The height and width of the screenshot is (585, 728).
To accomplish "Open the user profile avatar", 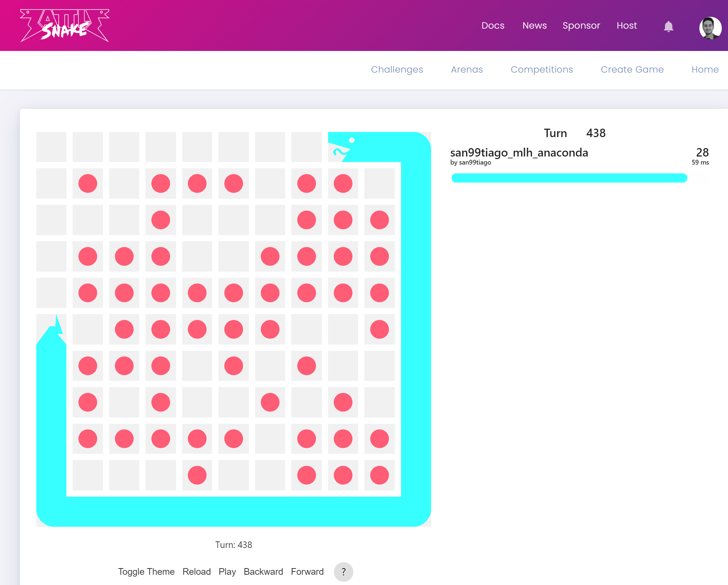I will pyautogui.click(x=710, y=28).
